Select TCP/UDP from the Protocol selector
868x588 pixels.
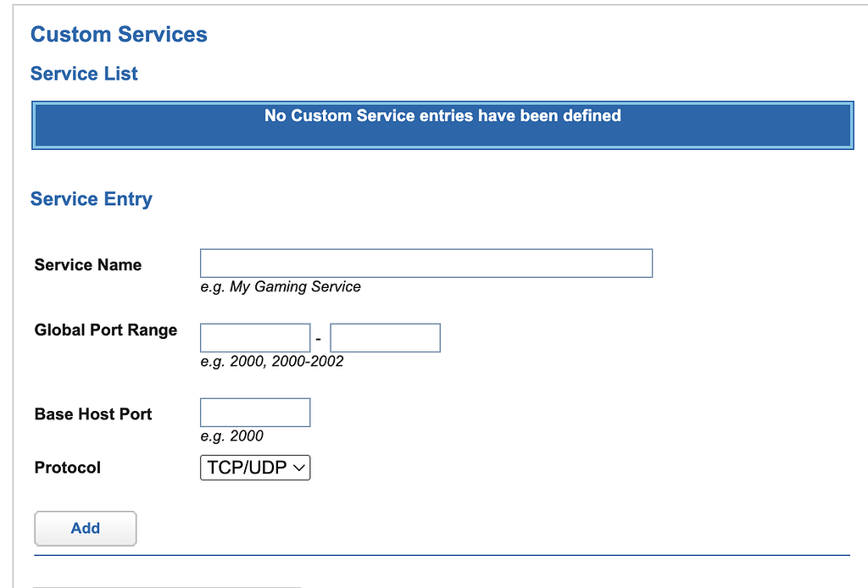(254, 467)
